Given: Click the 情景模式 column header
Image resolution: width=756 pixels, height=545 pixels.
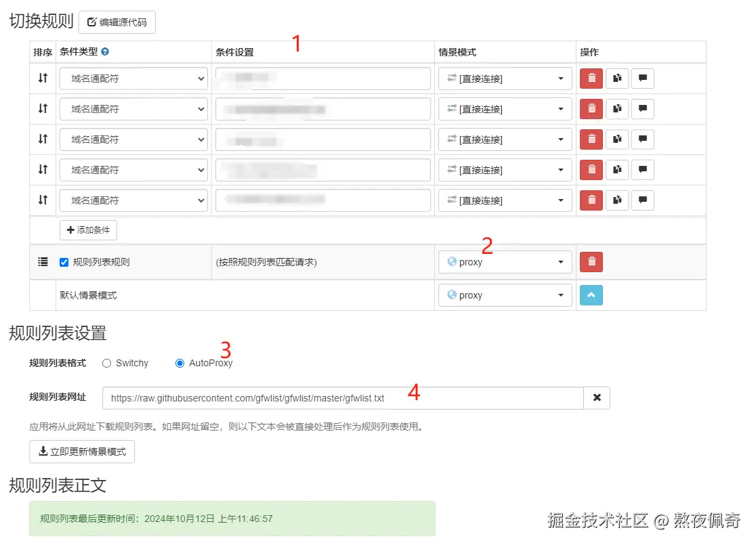Looking at the screenshot, I should [457, 52].
